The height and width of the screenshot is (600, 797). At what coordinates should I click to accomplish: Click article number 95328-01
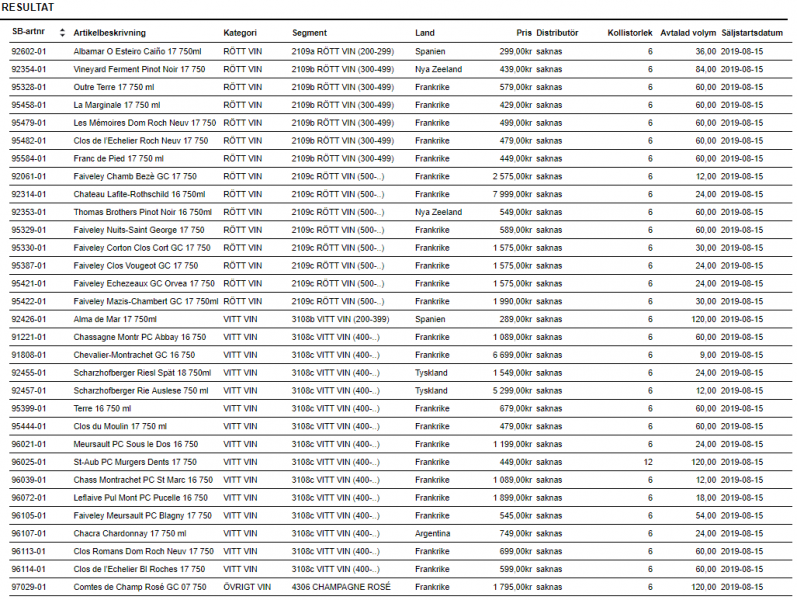click(28, 87)
